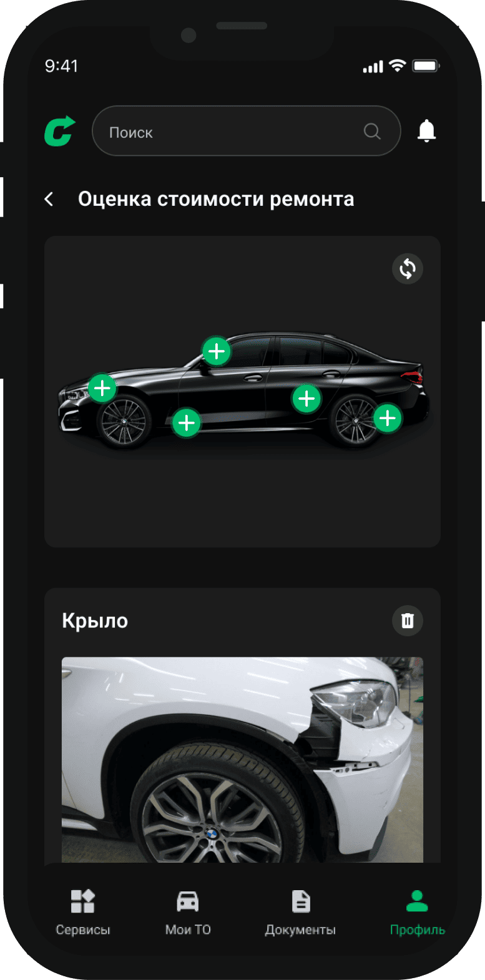
Task: Select the black sedan car image
Action: (243, 390)
